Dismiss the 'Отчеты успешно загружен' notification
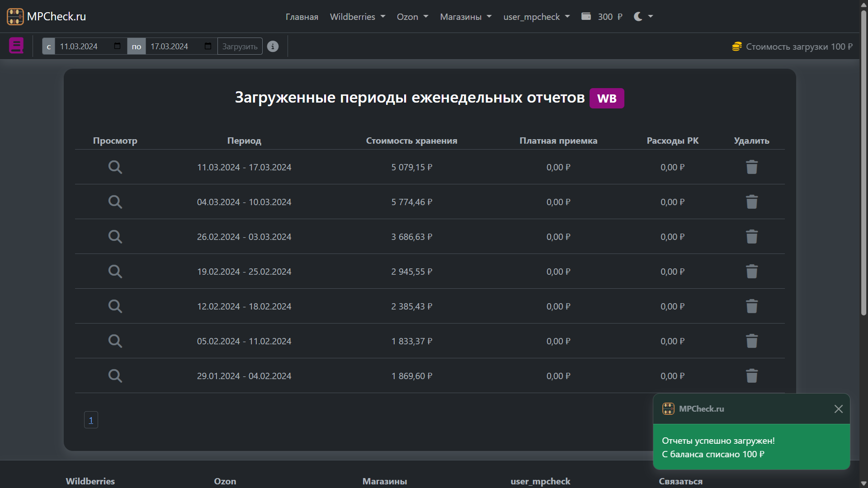The width and height of the screenshot is (868, 488). click(x=839, y=409)
